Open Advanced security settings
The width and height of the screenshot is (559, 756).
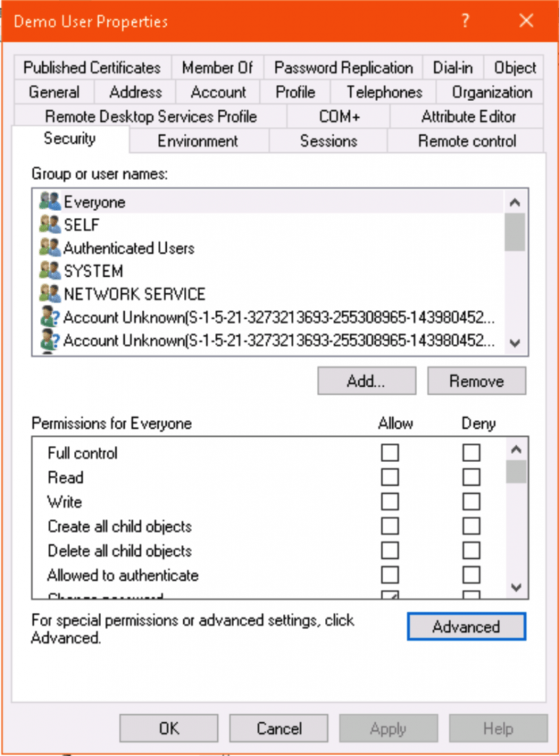466,626
